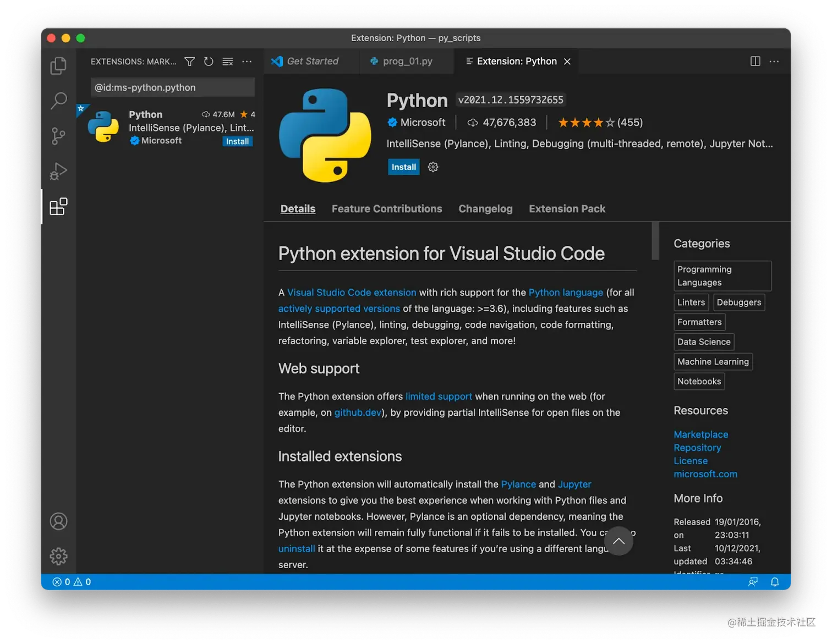
Task: Open the Pylance link
Action: coord(518,485)
